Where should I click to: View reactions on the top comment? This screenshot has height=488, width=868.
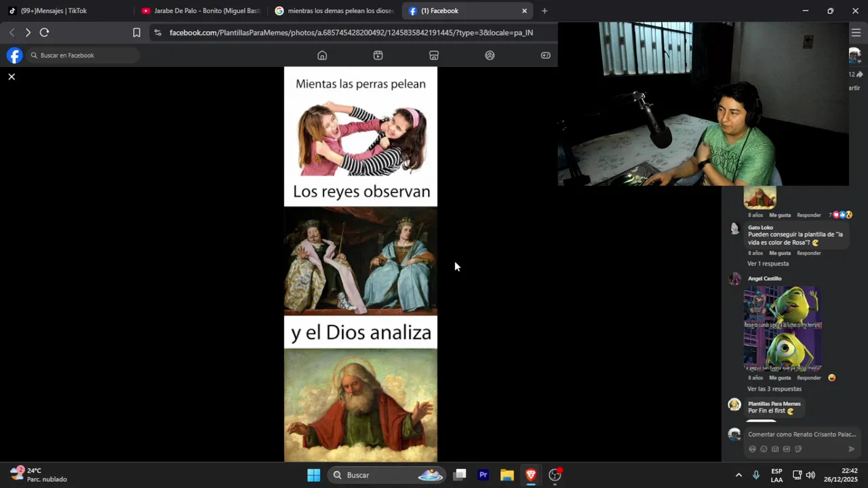841,215
